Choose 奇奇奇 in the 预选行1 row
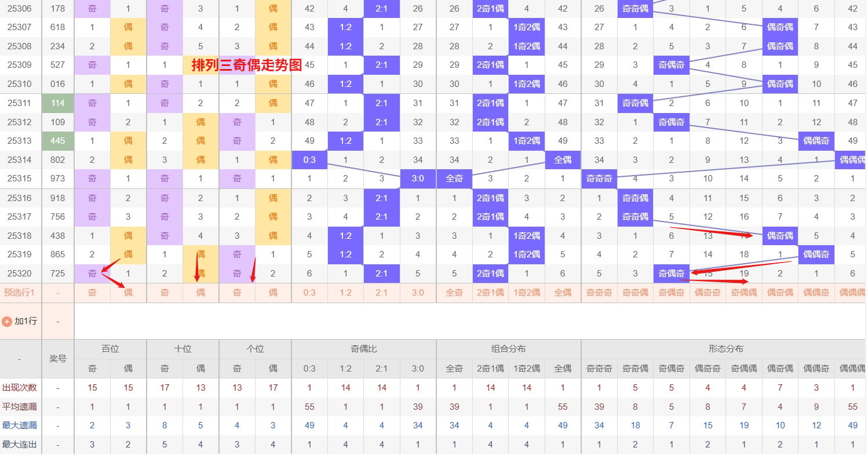 point(599,293)
